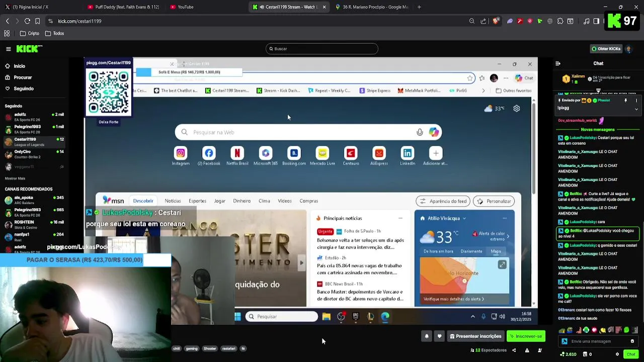
Task: Reload the kick.com page
Action: point(27,21)
